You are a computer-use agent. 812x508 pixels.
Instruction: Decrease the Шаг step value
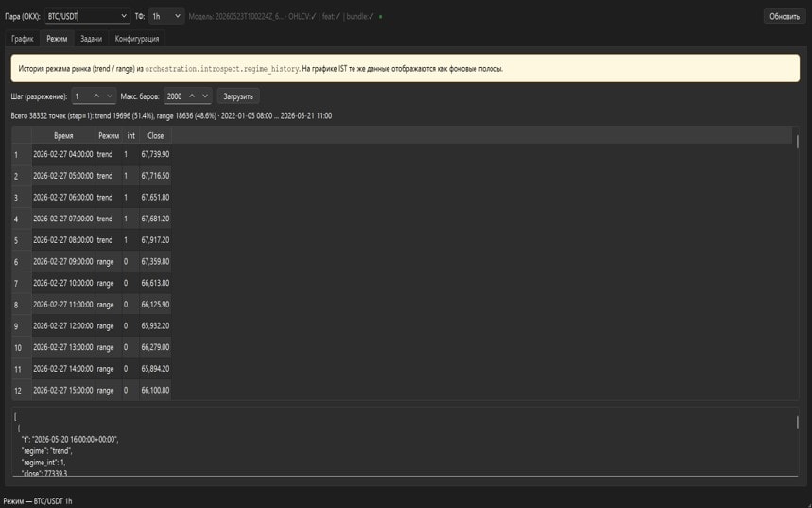(x=110, y=96)
